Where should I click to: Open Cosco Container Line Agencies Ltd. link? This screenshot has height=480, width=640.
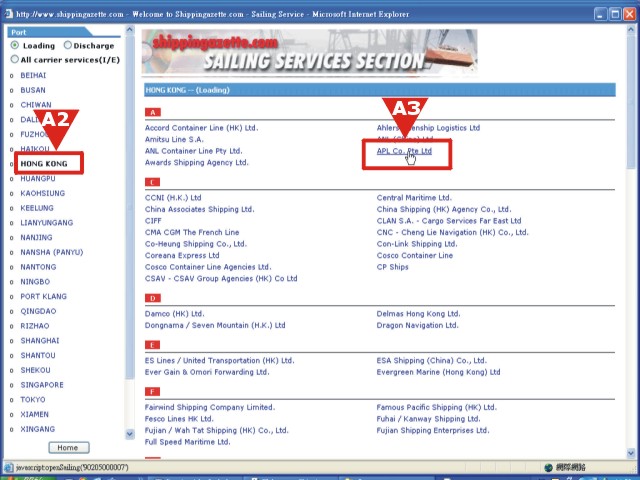click(208, 267)
